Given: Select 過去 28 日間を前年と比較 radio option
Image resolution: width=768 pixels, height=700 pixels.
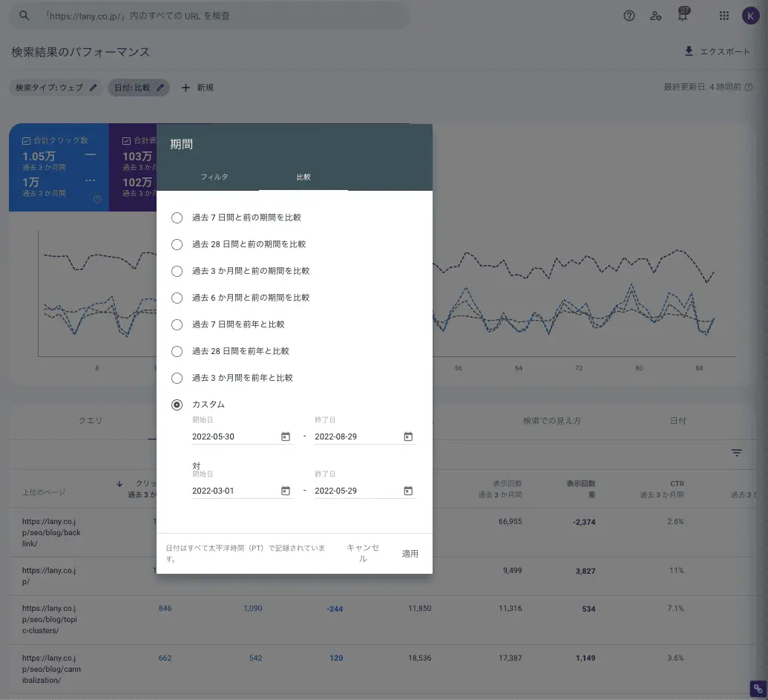Looking at the screenshot, I should click(x=177, y=351).
